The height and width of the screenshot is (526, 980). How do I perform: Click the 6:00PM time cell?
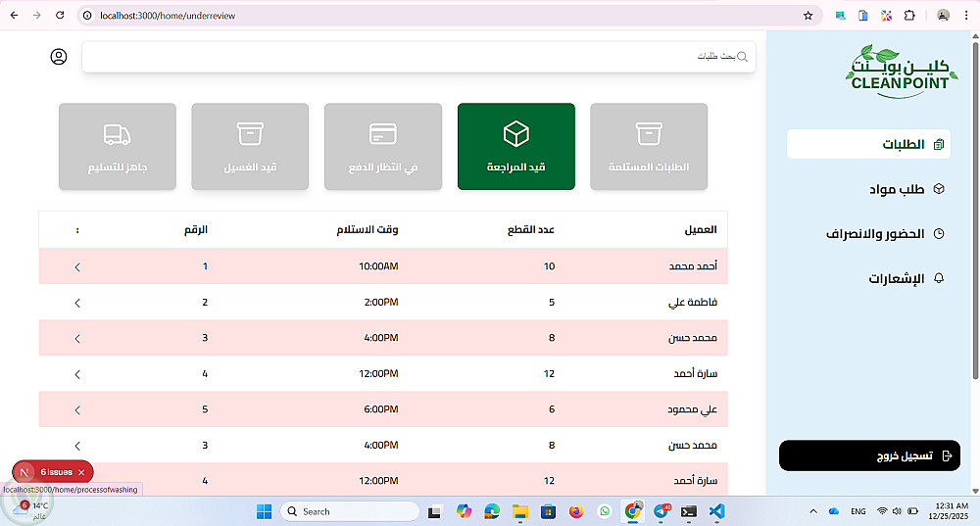click(x=381, y=409)
